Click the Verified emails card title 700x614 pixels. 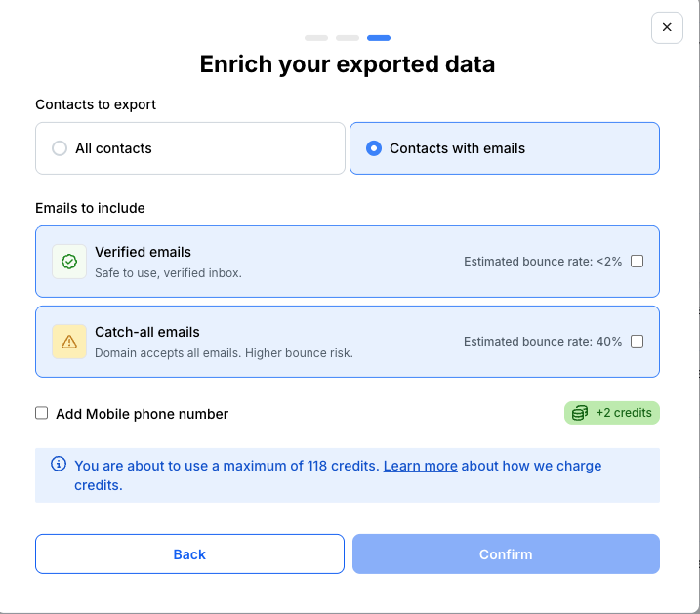tap(143, 252)
